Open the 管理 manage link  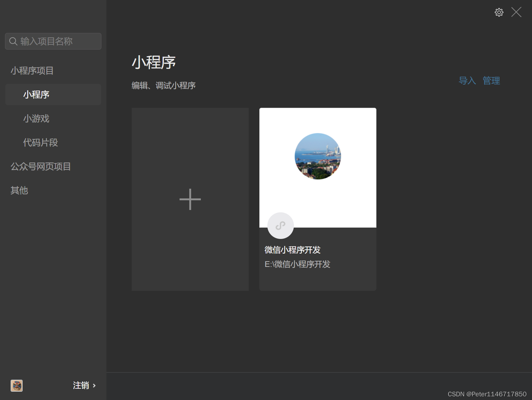(491, 81)
